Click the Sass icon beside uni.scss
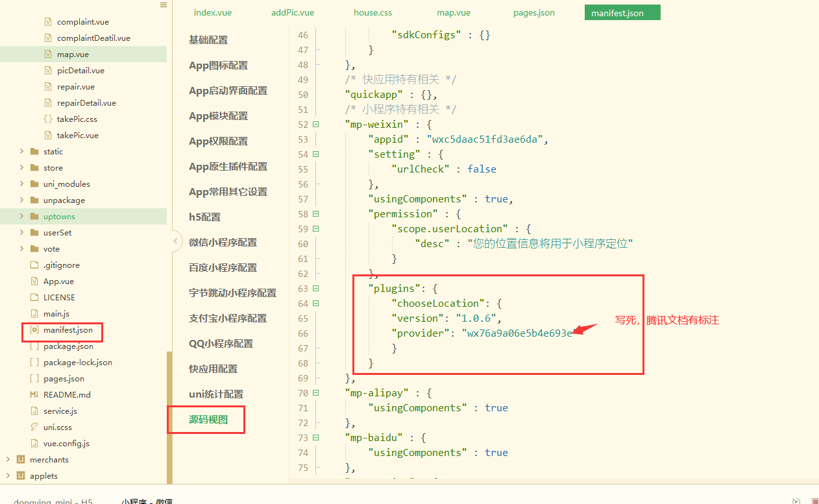Screen dimensions: 819x504 (x=34, y=427)
